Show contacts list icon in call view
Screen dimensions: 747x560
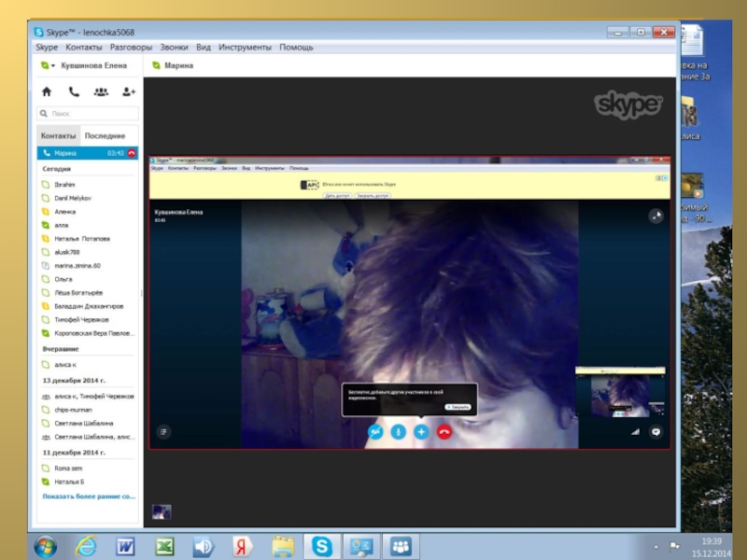click(x=163, y=432)
